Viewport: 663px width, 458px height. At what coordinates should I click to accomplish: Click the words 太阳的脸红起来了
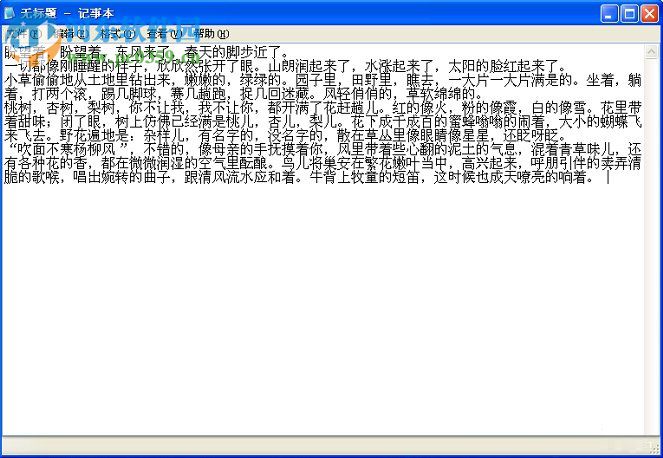pos(504,66)
